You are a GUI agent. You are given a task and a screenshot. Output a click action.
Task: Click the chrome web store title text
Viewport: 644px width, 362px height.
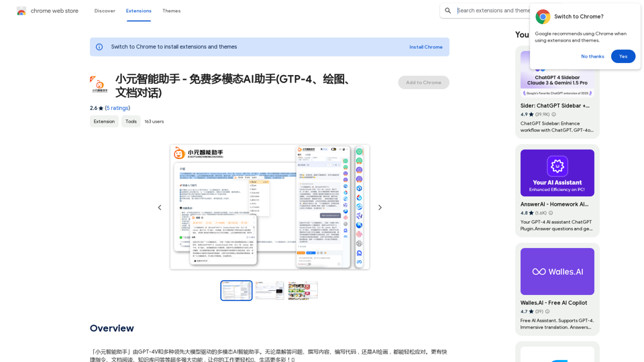click(54, 11)
